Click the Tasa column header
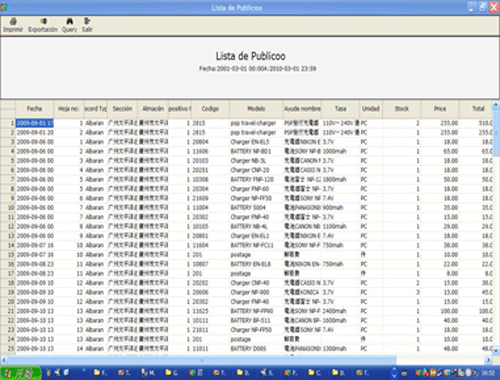The width and height of the screenshot is (500, 380). pos(340,109)
